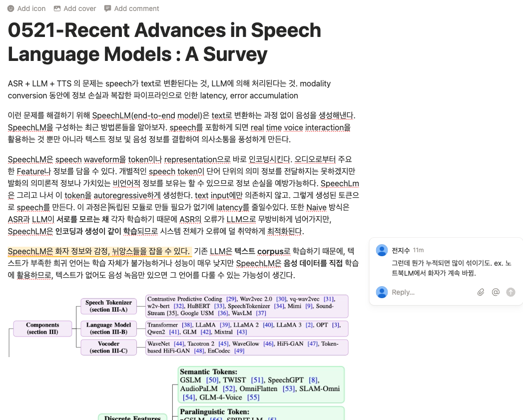The image size is (523, 420).
Task: Click the bold text '서로를 모르는 채'
Action: (x=82, y=219)
